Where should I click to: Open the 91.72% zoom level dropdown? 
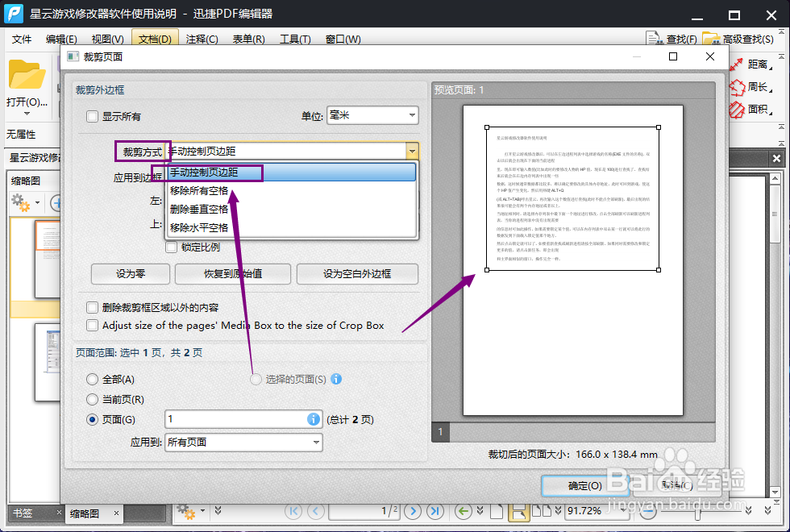(x=623, y=511)
